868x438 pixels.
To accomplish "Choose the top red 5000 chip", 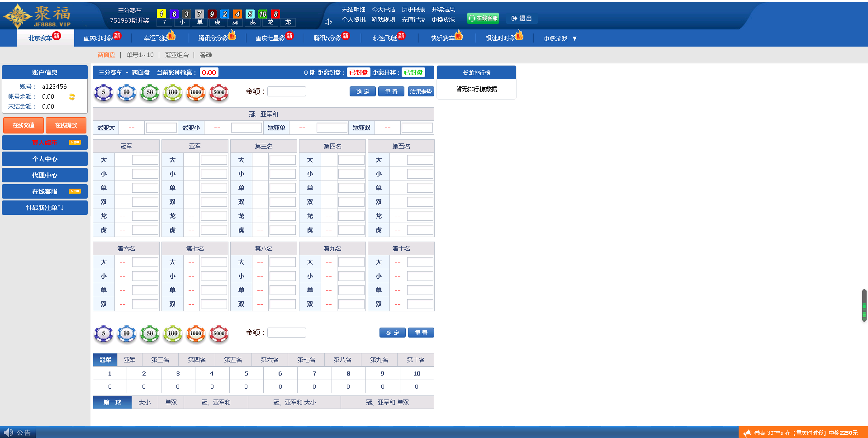I will tap(219, 92).
